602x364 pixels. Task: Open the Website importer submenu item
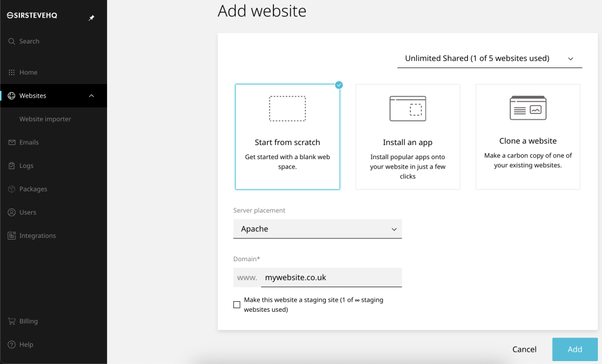point(45,119)
